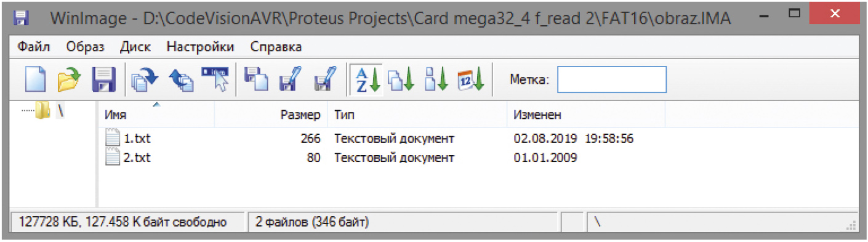Toggle sort by type toolbar button
The height and width of the screenshot is (242, 868).
401,80
